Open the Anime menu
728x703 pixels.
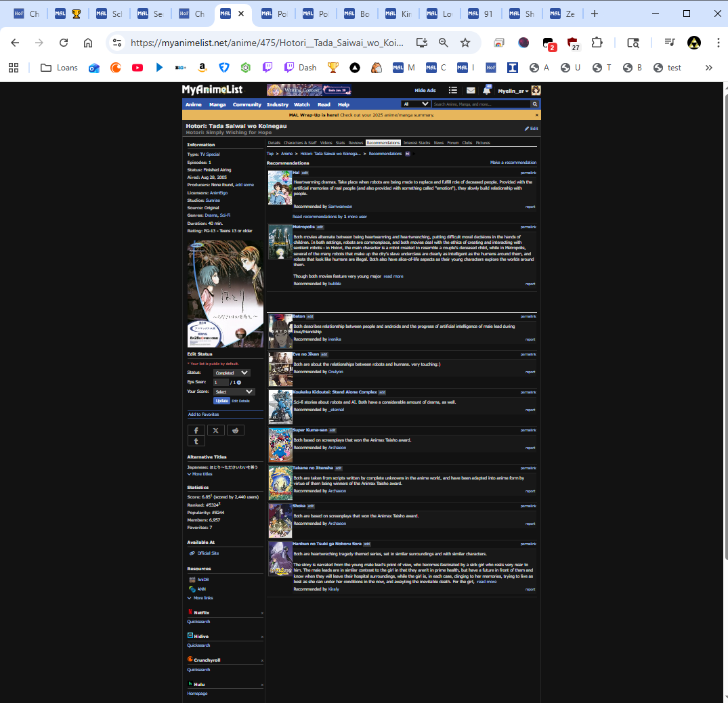(194, 105)
